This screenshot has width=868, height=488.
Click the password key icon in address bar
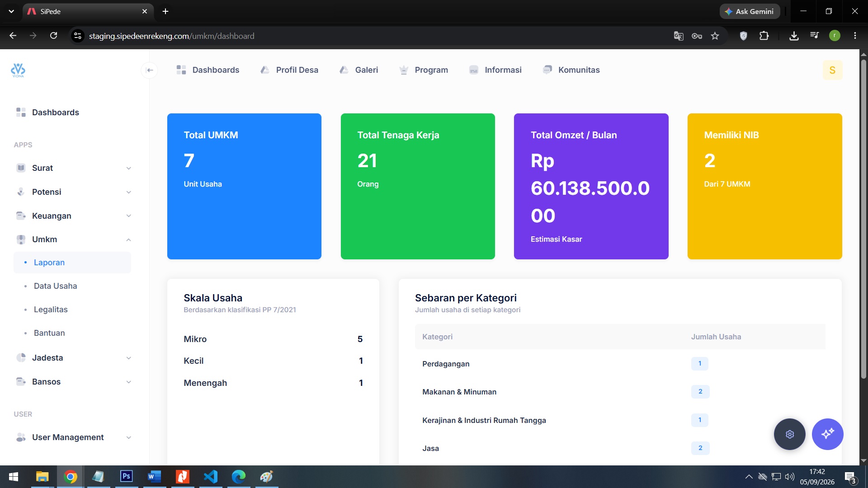point(697,36)
